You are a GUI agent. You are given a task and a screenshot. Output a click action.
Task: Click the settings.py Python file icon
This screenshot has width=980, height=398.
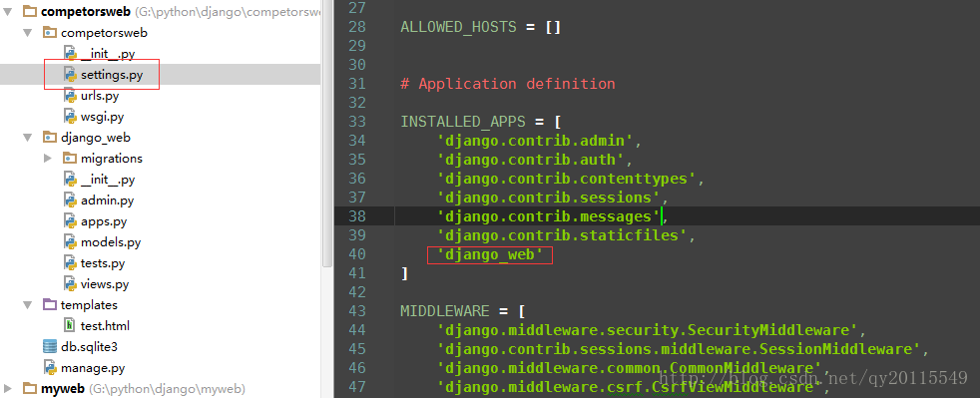pyautogui.click(x=70, y=75)
